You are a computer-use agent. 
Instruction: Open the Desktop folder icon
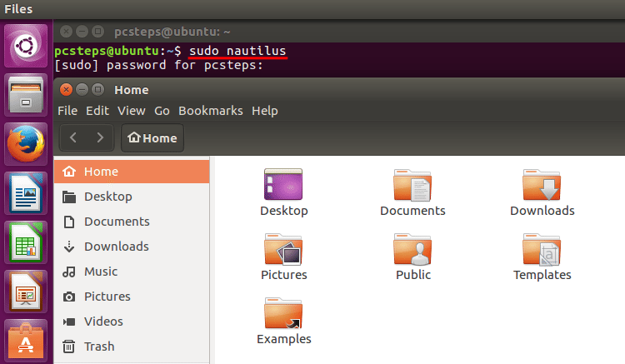click(283, 184)
